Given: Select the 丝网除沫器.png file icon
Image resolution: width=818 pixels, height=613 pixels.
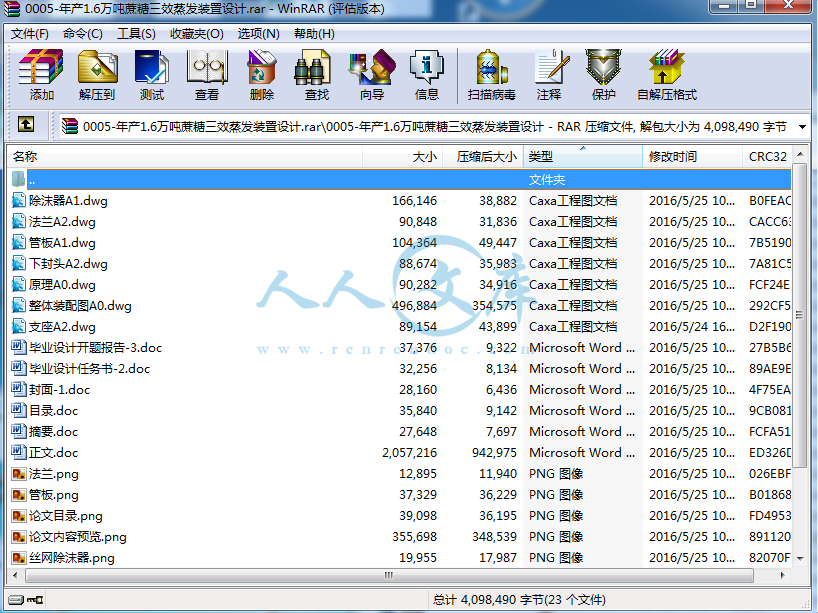Looking at the screenshot, I should [19, 558].
